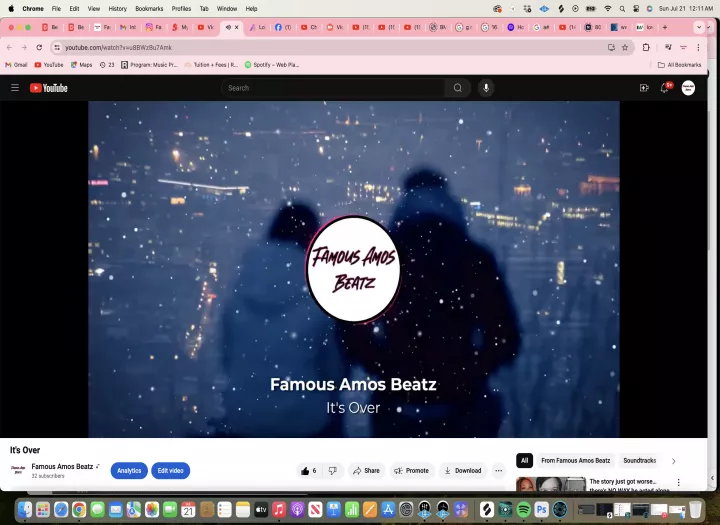Open the more actions ellipsis button
This screenshot has width=720, height=525.
click(x=499, y=471)
